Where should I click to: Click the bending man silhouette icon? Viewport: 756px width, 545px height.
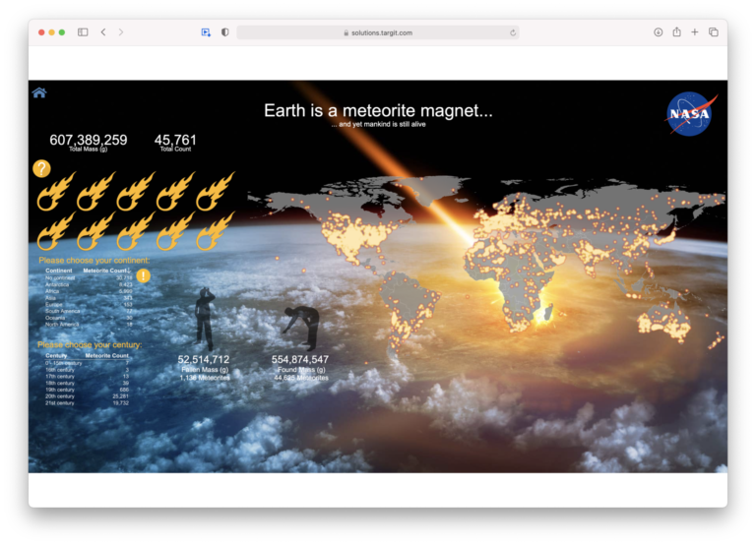(301, 327)
